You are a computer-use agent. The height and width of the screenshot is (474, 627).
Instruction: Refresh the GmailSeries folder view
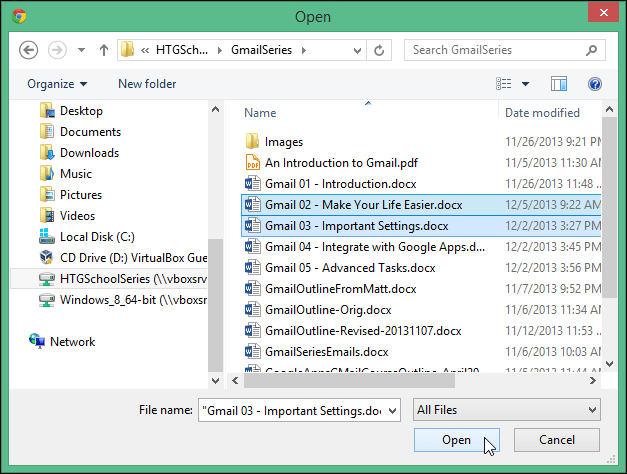(x=379, y=50)
